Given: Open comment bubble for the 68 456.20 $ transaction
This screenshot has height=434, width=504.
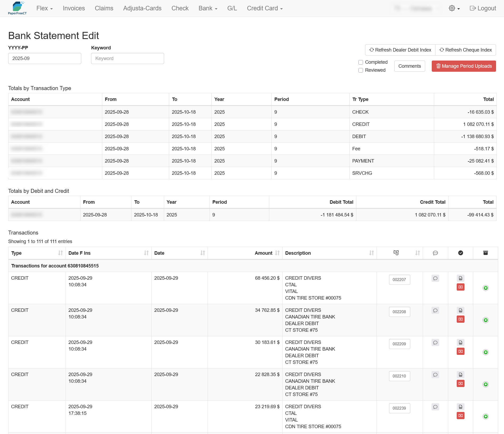Looking at the screenshot, I should 435,278.
